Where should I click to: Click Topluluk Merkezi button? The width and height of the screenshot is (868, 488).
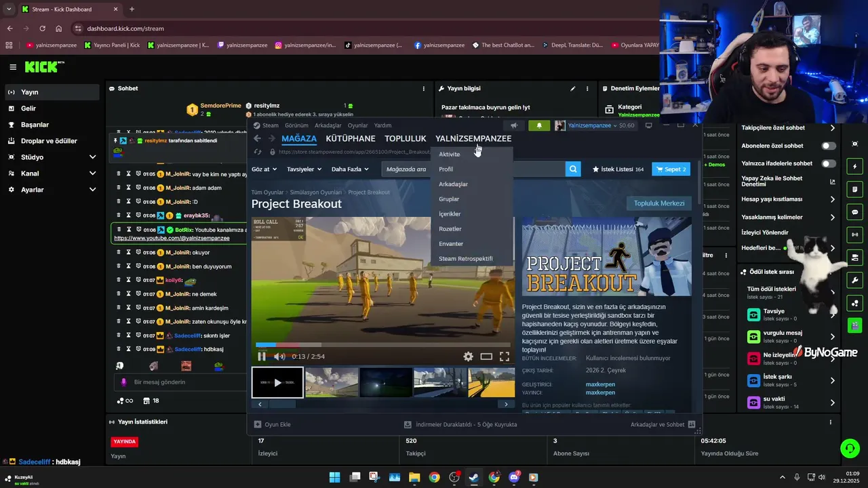(659, 203)
